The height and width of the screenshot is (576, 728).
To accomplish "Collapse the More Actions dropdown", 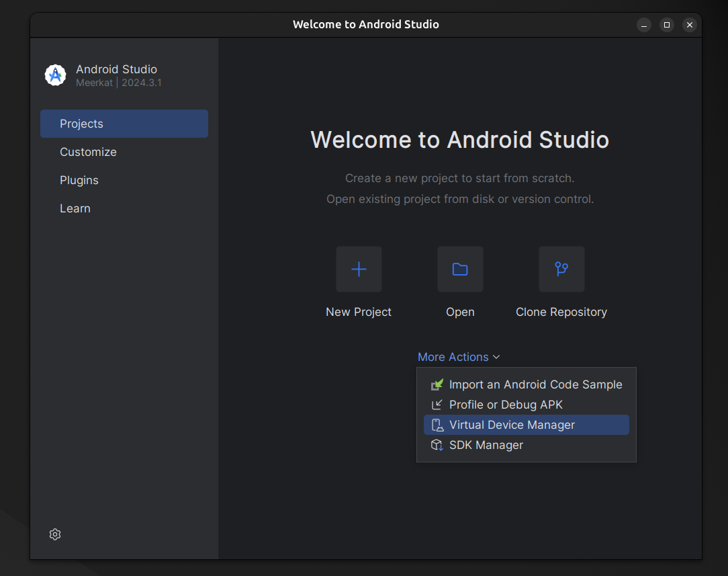I will [x=459, y=357].
